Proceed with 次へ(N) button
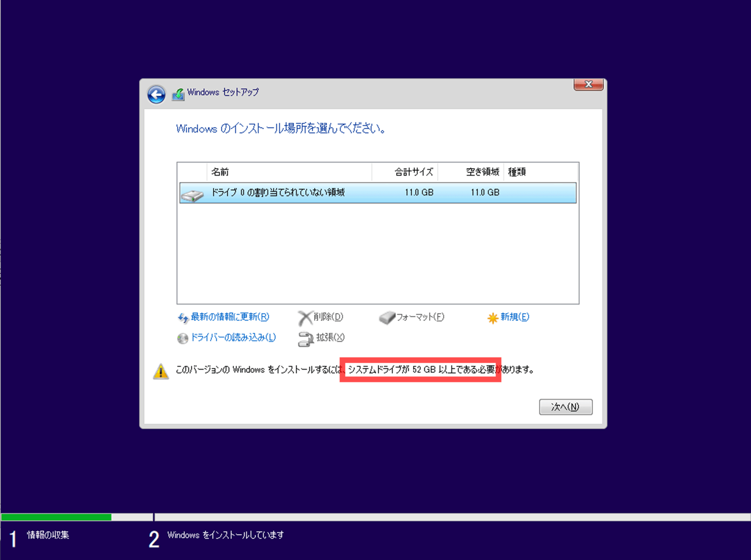The image size is (751, 560). tap(566, 407)
